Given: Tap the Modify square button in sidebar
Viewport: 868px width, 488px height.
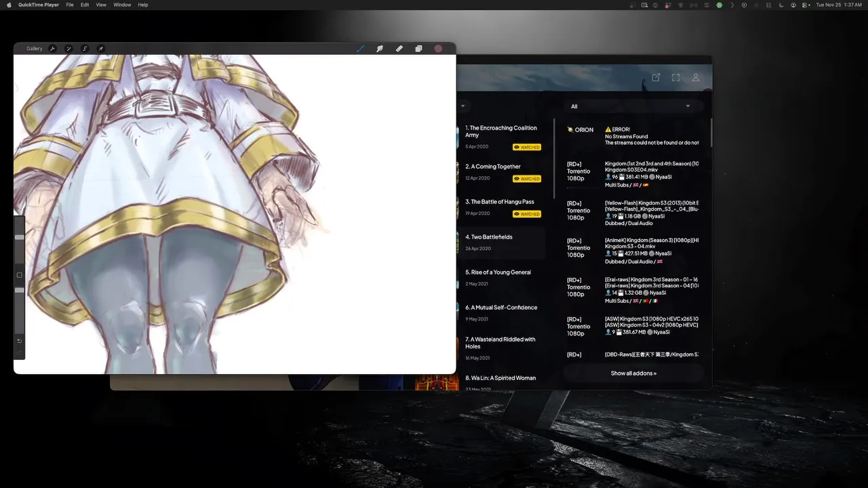Looking at the screenshot, I should (x=20, y=275).
